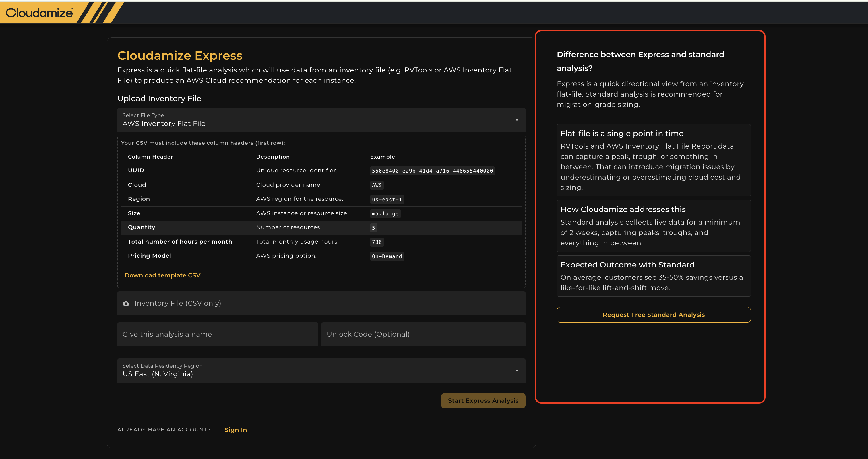Click the m5.large example value

pyautogui.click(x=385, y=213)
